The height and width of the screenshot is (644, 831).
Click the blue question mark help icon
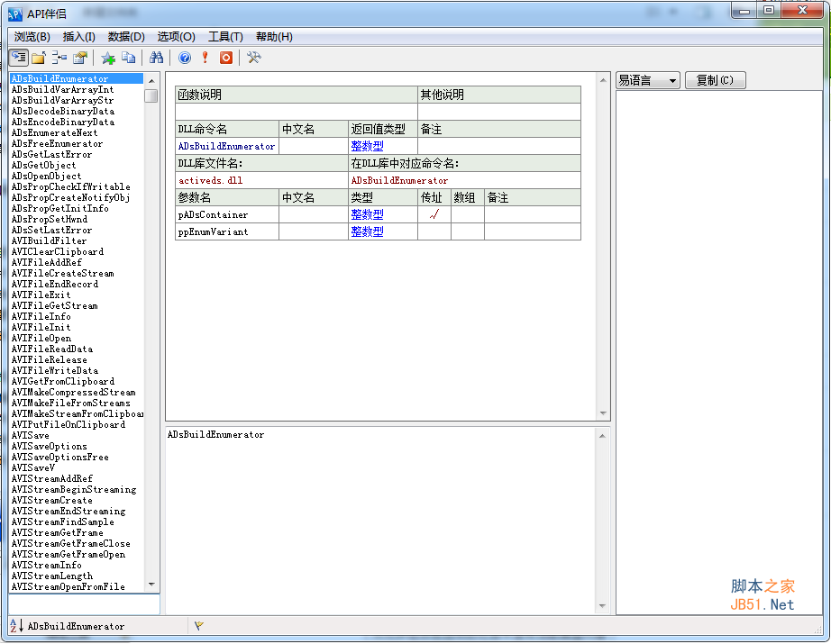[x=185, y=58]
